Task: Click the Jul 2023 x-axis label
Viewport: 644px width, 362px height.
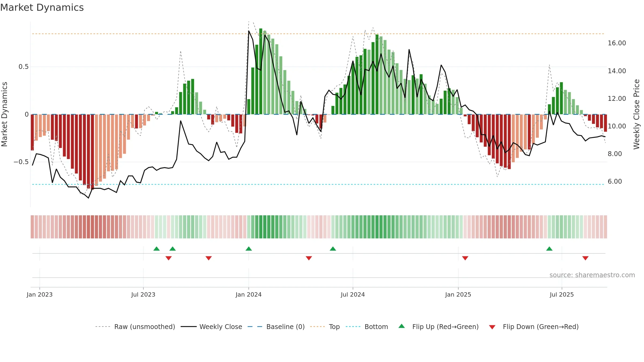Action: [x=143, y=294]
